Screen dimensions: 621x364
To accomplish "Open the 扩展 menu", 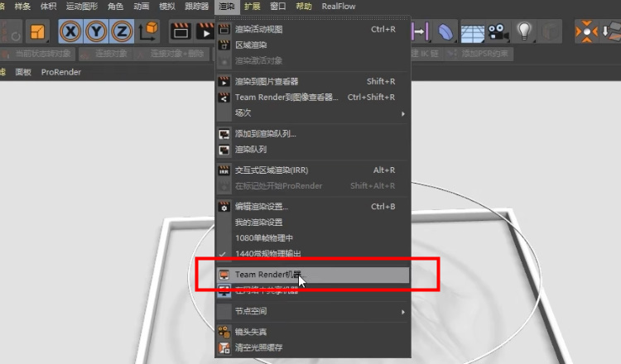I will point(253,7).
